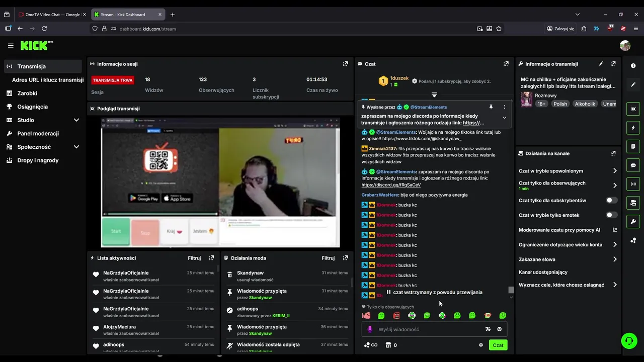This screenshot has height=362, width=644.
Task: Toggle Czat w trybie tylko emotek switch
Action: [x=611, y=215]
